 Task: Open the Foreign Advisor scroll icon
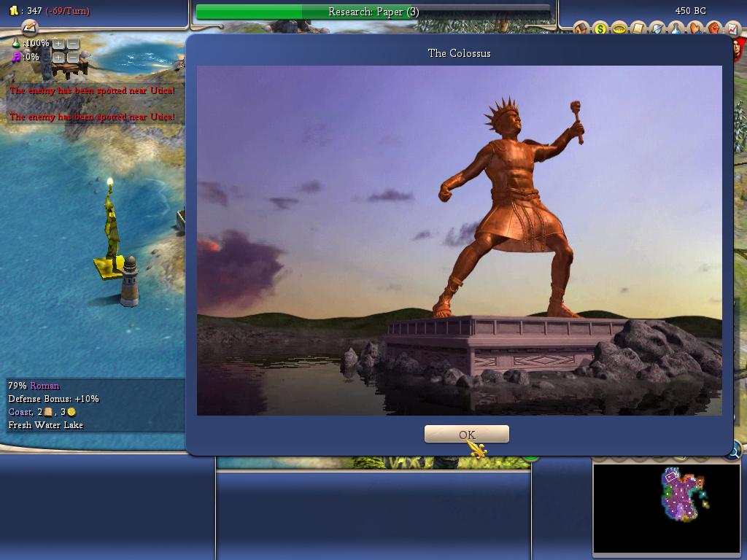[638, 28]
